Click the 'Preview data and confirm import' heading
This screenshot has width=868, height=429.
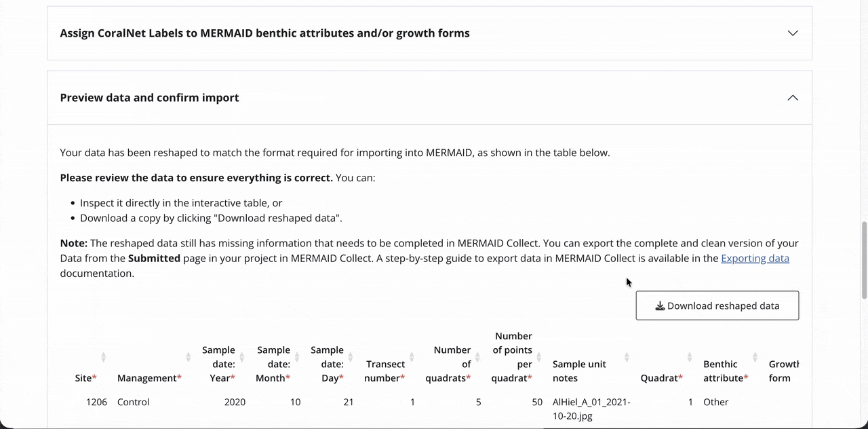(x=149, y=98)
